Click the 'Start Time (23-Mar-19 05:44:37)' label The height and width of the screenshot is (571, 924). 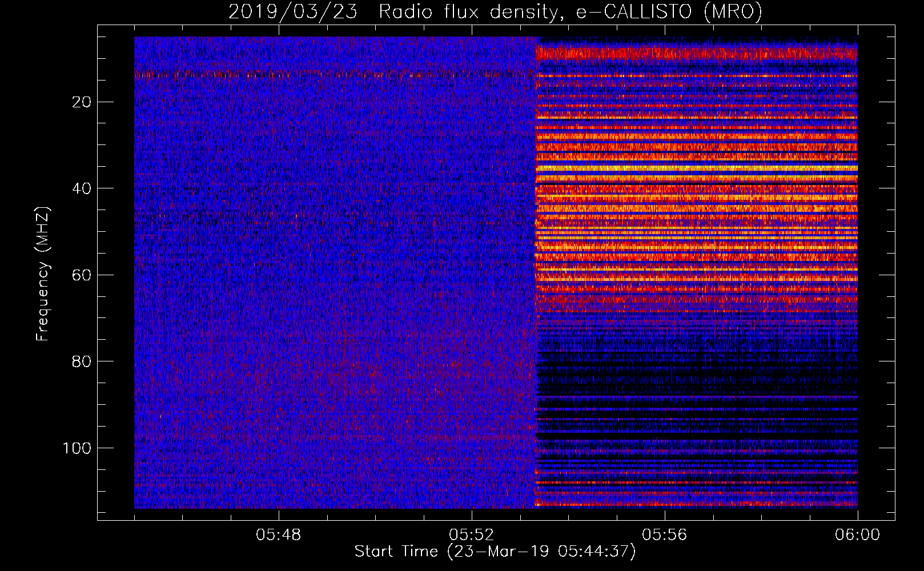click(495, 552)
